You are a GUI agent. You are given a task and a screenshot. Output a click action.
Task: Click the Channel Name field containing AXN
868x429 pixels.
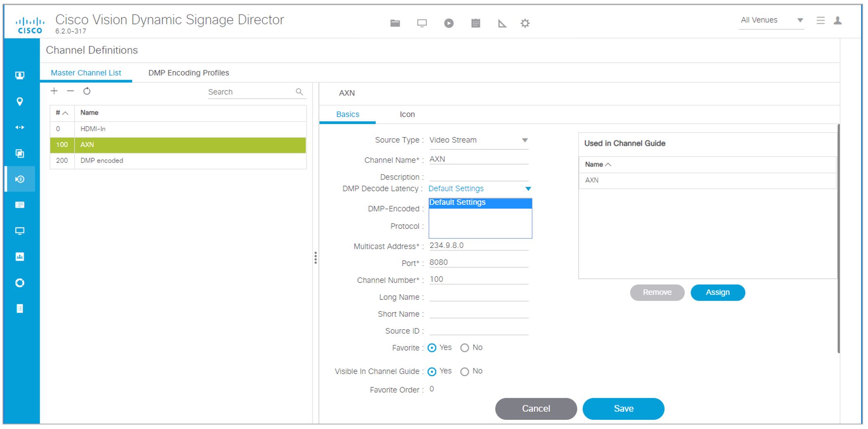(479, 159)
